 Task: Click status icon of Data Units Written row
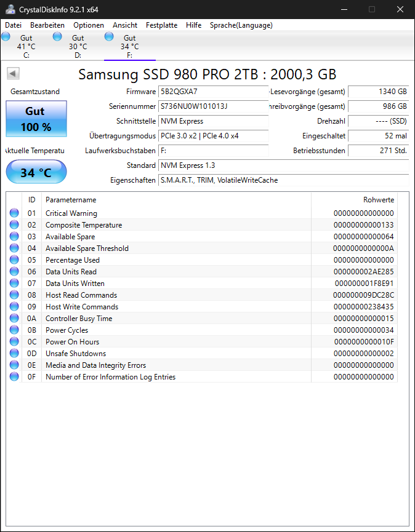tap(14, 283)
